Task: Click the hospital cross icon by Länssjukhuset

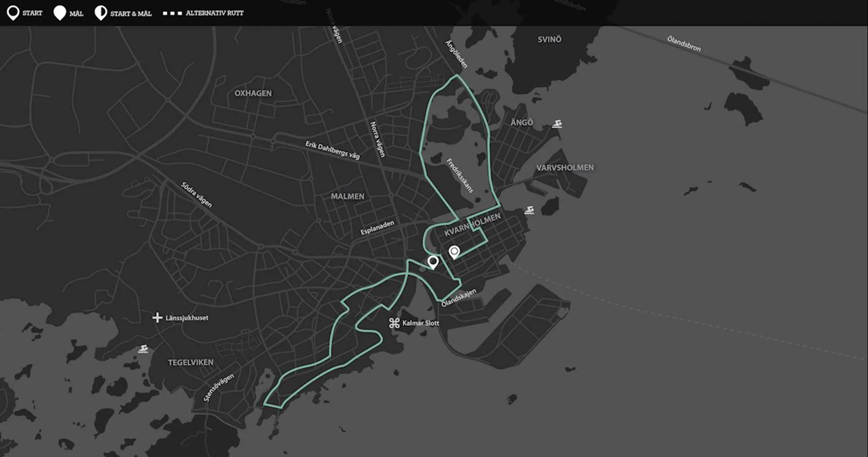Action: coord(157,318)
